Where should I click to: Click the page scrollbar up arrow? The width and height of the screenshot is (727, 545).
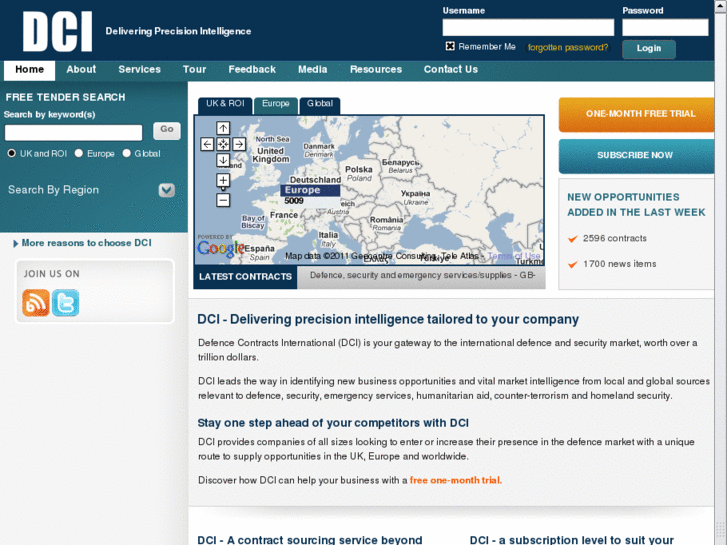click(721, 5)
